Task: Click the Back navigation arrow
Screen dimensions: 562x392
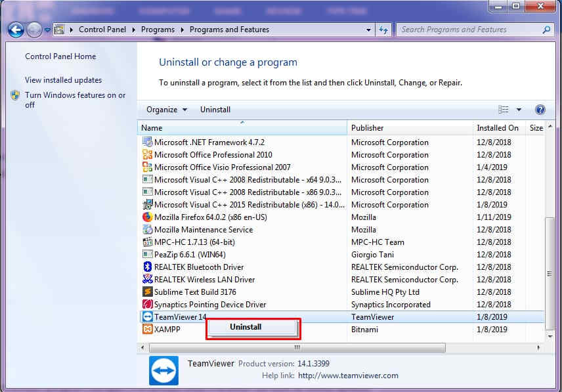Action: pos(14,30)
